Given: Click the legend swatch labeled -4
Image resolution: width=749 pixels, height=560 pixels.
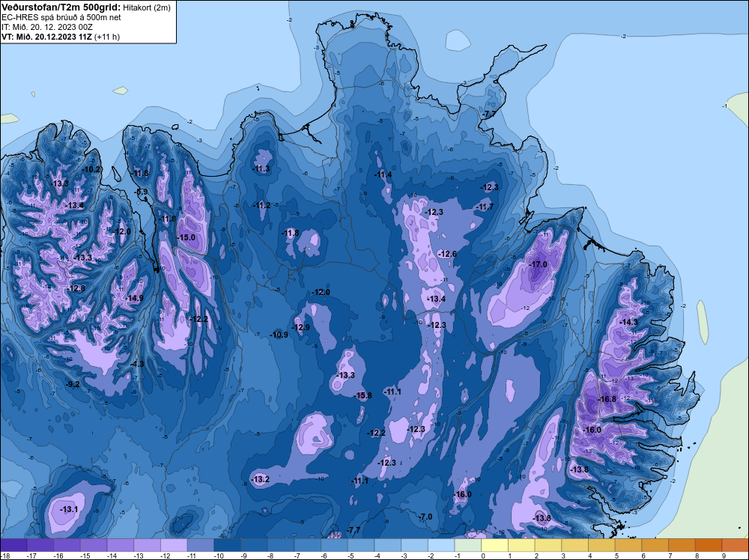Looking at the screenshot, I should tap(388, 545).
